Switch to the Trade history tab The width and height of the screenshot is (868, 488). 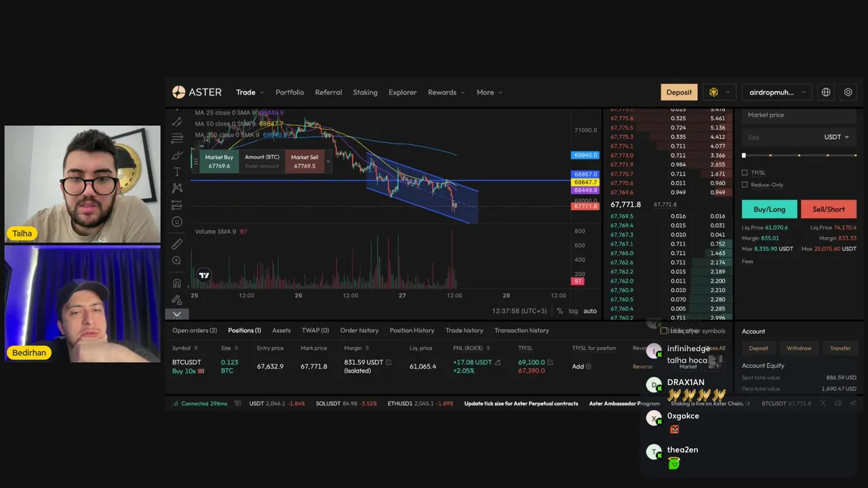[465, 330]
